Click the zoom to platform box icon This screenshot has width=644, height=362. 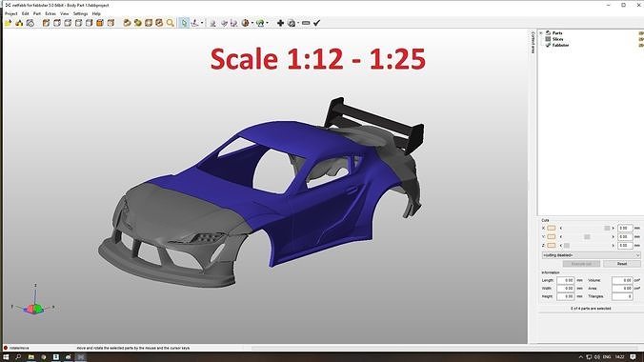click(149, 23)
